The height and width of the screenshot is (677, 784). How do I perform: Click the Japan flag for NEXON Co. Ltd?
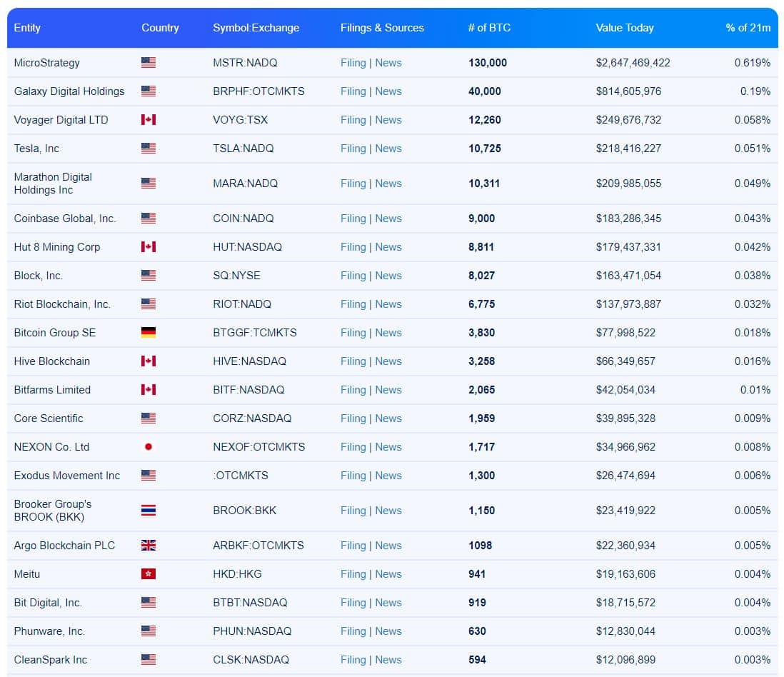[149, 446]
